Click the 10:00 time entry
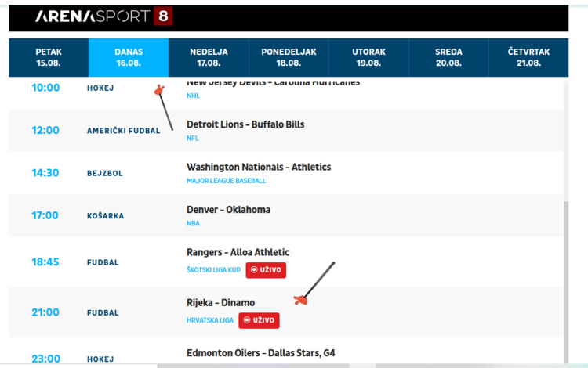This screenshot has width=588, height=368. pyautogui.click(x=45, y=88)
